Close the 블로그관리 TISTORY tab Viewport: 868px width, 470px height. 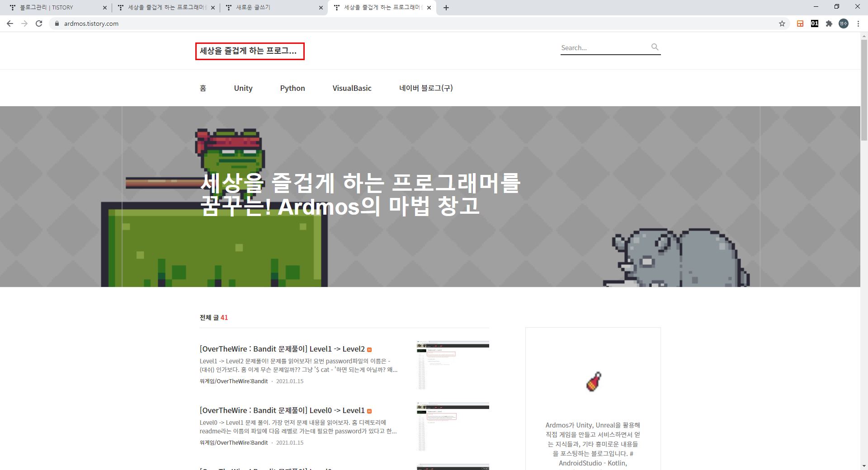pyautogui.click(x=105, y=8)
